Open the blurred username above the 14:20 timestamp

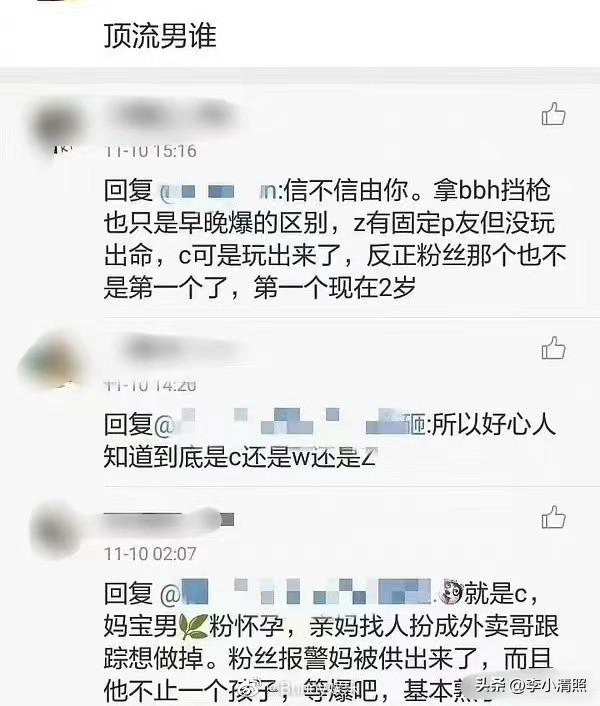180,348
